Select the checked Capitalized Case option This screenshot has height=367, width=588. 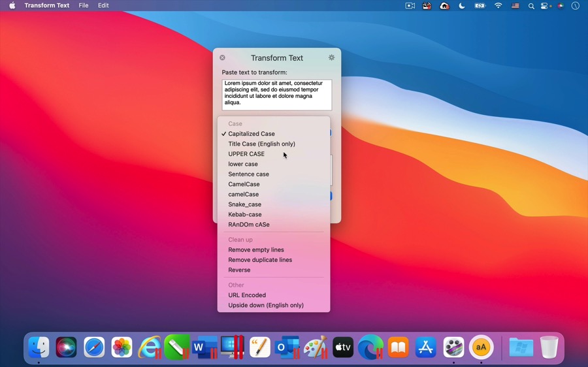coord(252,134)
